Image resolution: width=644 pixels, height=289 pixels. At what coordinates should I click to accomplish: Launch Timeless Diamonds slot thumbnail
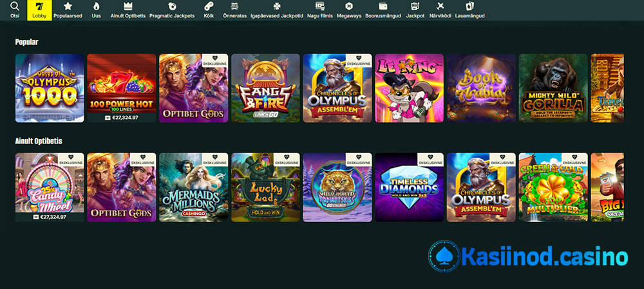click(410, 187)
